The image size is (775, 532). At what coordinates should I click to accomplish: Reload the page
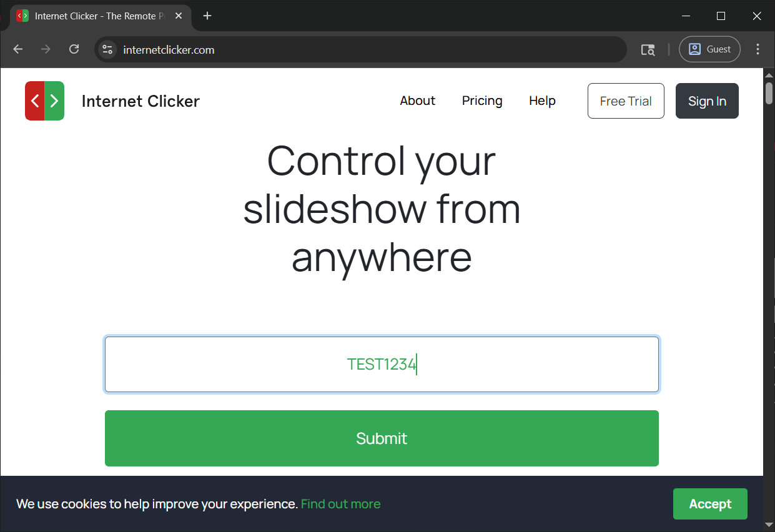click(x=74, y=49)
